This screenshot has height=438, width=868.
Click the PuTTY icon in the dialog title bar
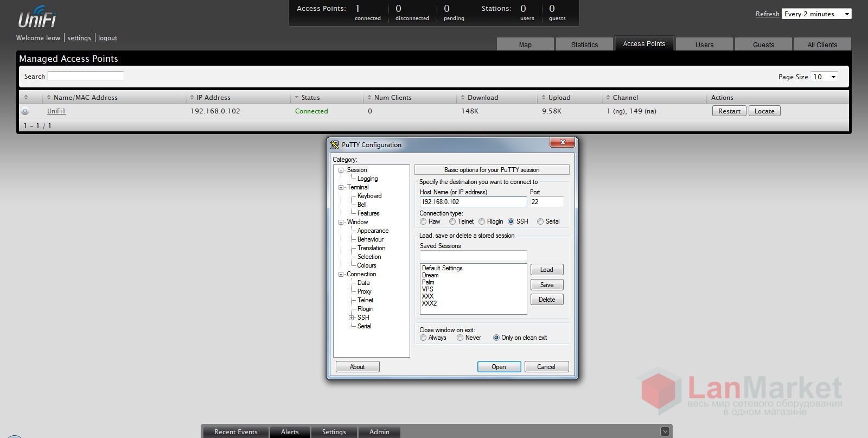(x=335, y=145)
